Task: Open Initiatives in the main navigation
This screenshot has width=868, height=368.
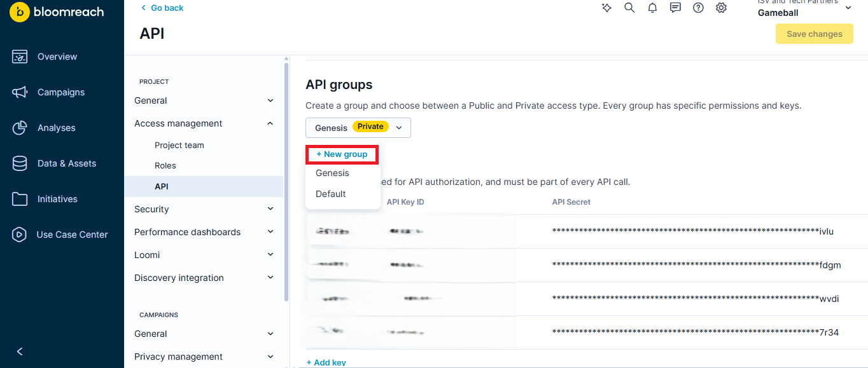Action: 57,199
